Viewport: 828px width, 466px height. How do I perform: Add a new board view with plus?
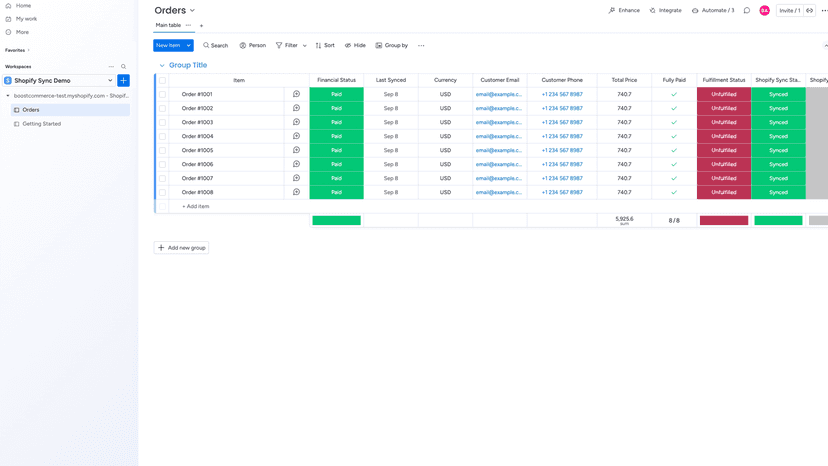click(x=201, y=26)
